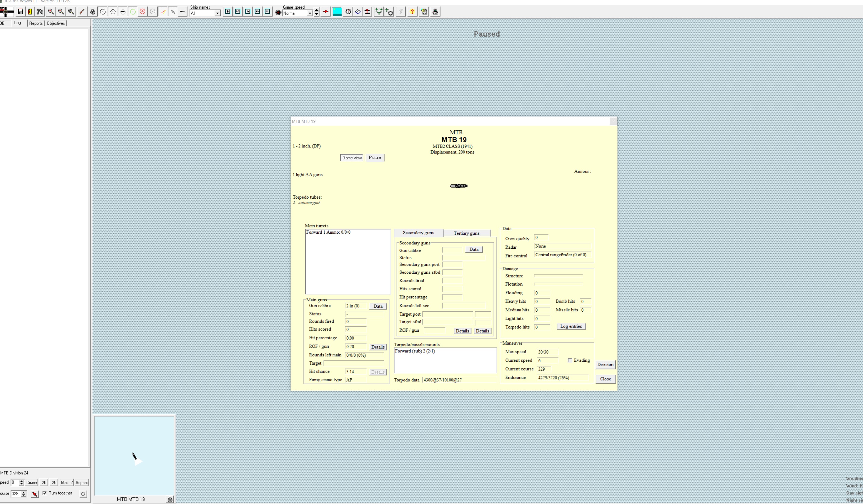Click the speed spinner arrows

(21, 483)
